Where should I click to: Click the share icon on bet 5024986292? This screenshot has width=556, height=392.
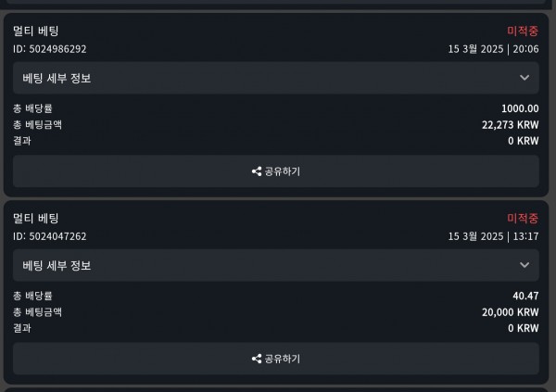pos(257,171)
